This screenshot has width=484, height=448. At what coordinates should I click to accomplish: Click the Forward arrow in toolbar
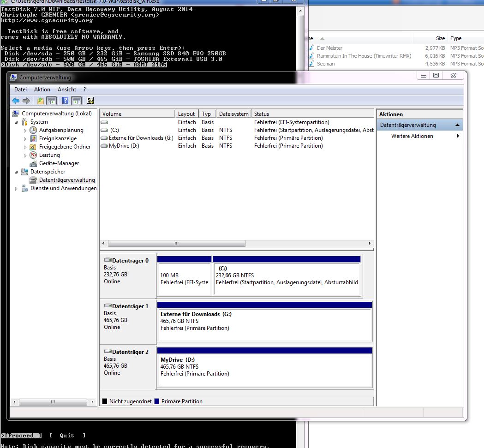pos(26,101)
